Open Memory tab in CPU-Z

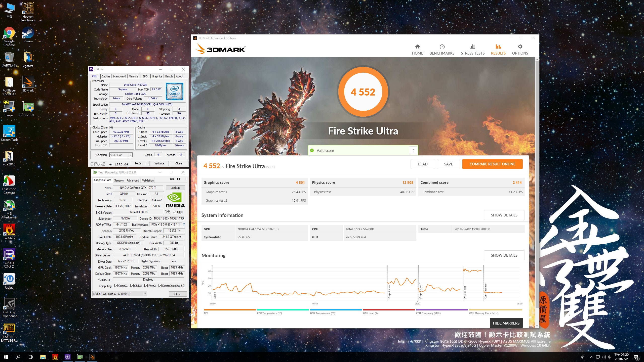click(x=134, y=76)
